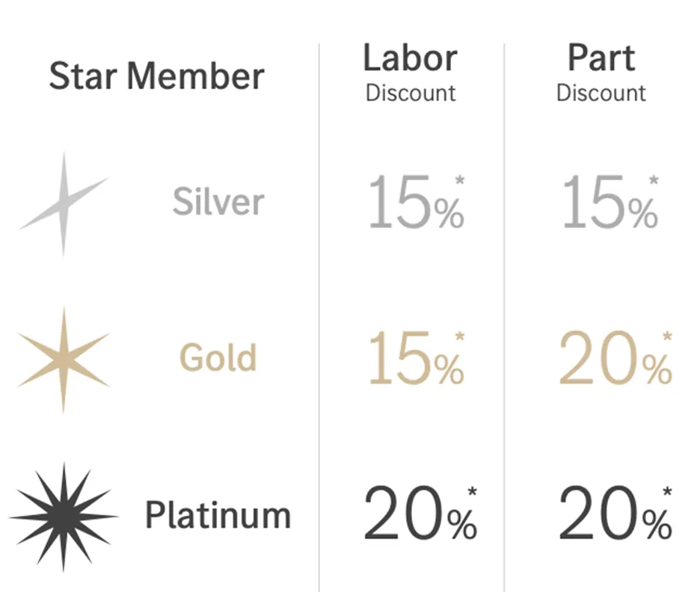Click the Silver four-point star icon

64,204
